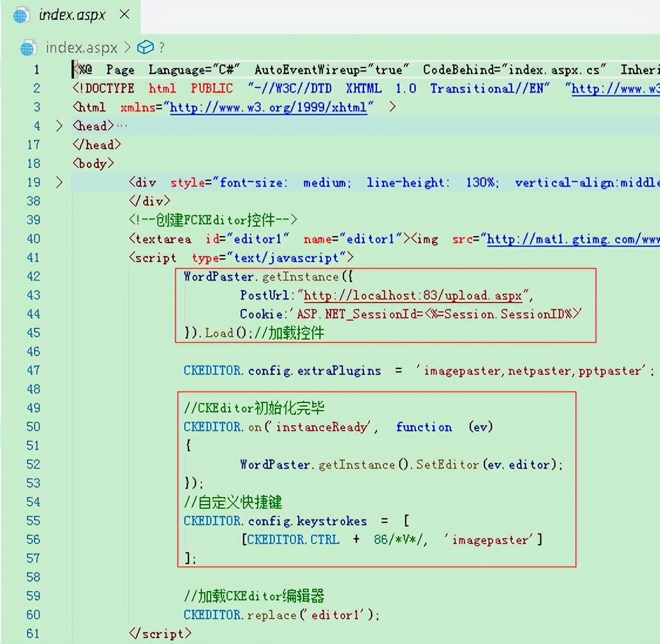This screenshot has height=644, width=660.
Task: Open the mat1.gtimg.com image link
Action: coord(573,239)
